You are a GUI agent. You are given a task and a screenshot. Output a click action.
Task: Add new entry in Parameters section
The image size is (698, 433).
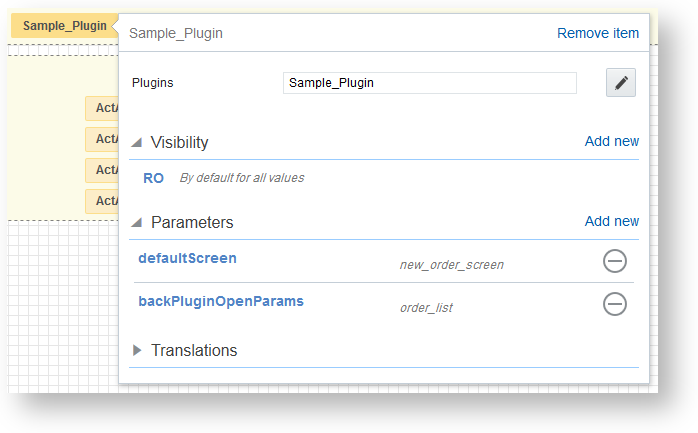611,221
